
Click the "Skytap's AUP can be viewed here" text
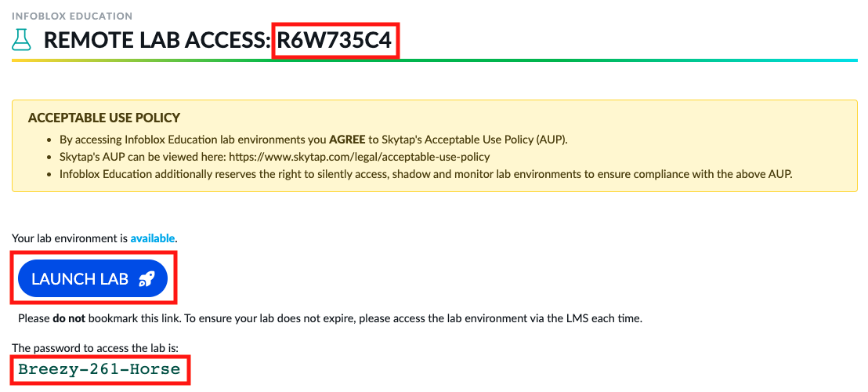pos(143,157)
